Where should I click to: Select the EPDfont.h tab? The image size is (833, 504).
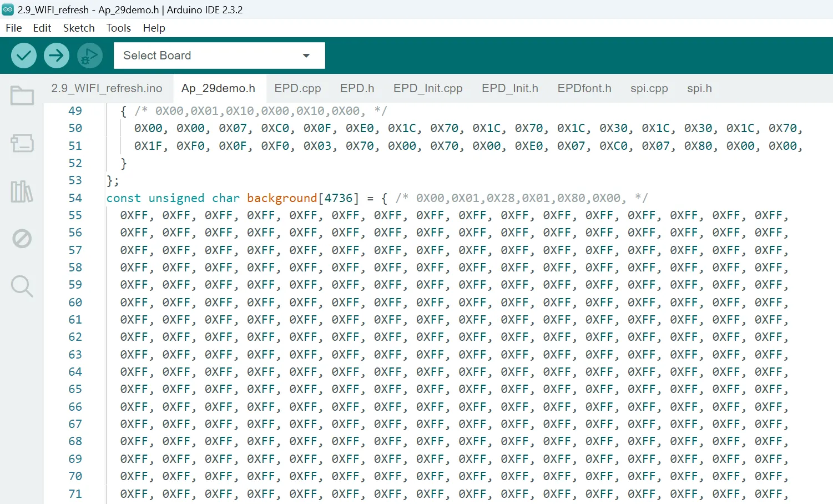pos(584,88)
